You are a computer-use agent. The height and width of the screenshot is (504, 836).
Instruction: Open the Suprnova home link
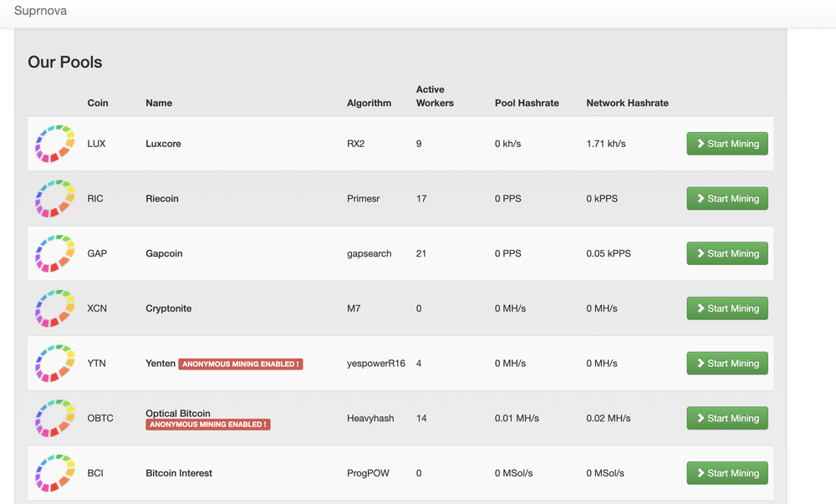(40, 11)
